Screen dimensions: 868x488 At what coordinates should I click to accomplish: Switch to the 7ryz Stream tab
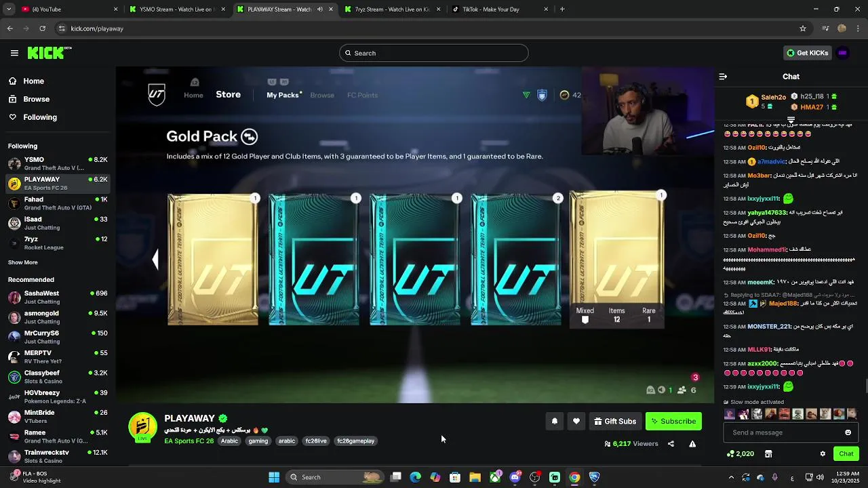click(x=393, y=9)
